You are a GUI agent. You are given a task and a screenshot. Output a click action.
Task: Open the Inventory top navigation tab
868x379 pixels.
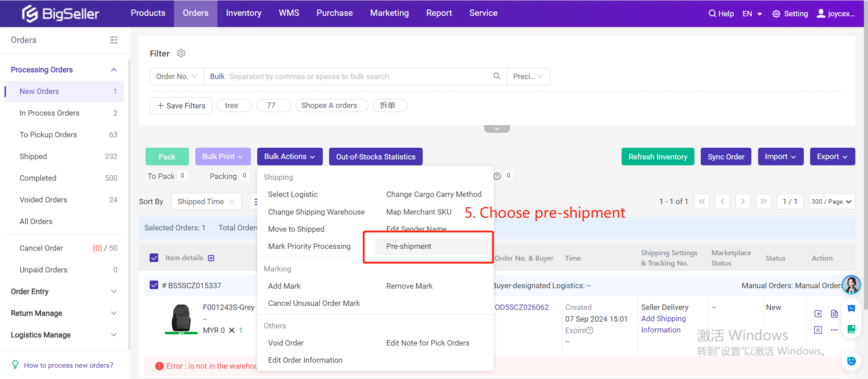coord(243,13)
